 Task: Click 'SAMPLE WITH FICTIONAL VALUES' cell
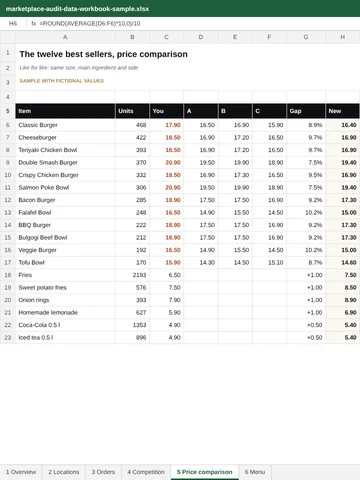[x=62, y=81]
